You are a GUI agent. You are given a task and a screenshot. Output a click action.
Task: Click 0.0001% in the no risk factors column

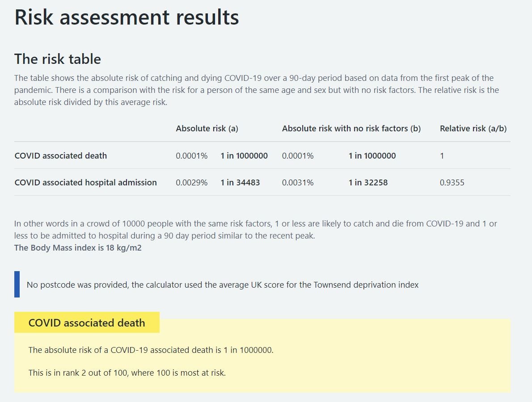[298, 155]
